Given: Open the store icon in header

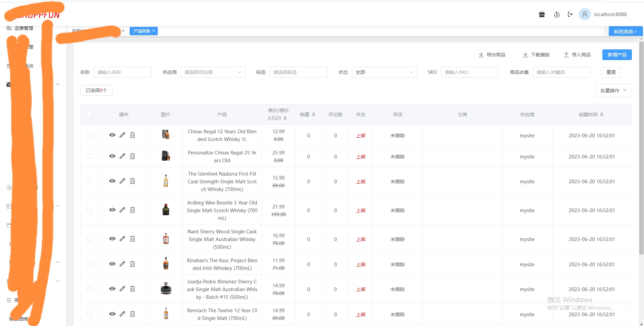Looking at the screenshot, I should tap(542, 14).
